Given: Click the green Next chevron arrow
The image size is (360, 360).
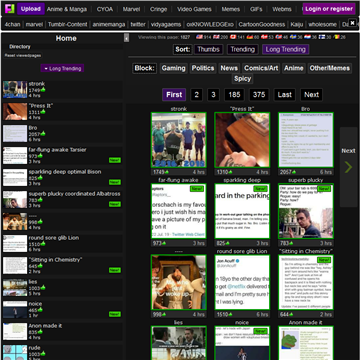Looking at the screenshot, I should coord(348,167).
